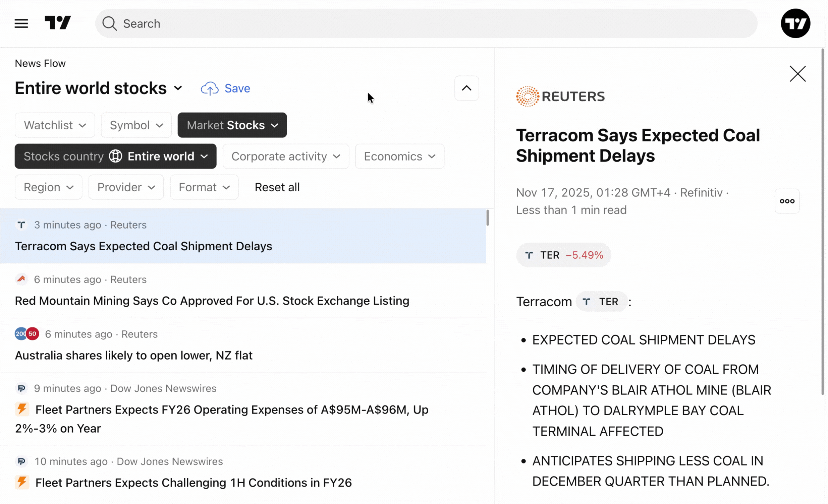Click the news list scrollbar

tap(487, 218)
